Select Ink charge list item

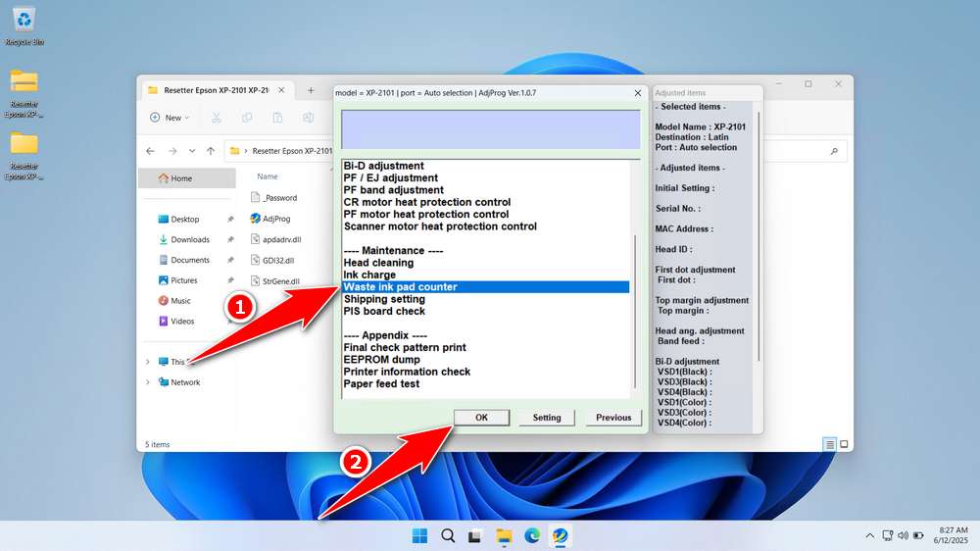click(369, 275)
